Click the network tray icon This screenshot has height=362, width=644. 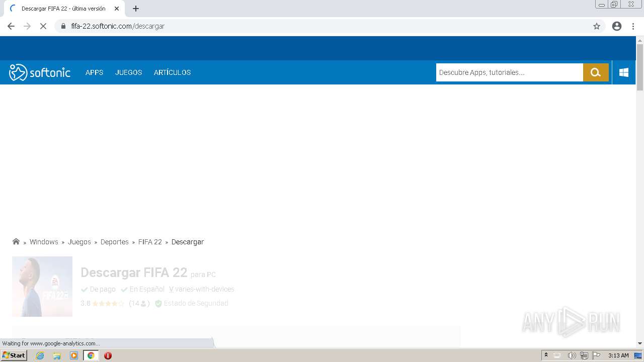click(x=584, y=355)
